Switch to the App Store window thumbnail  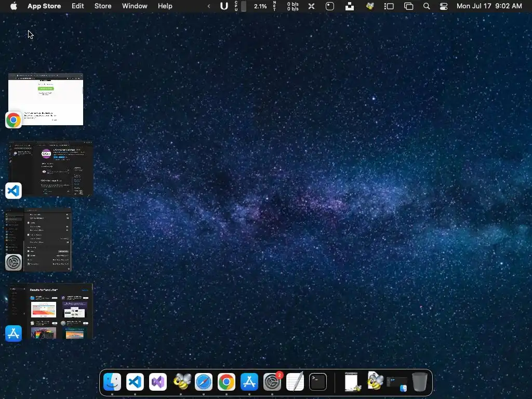pos(51,311)
